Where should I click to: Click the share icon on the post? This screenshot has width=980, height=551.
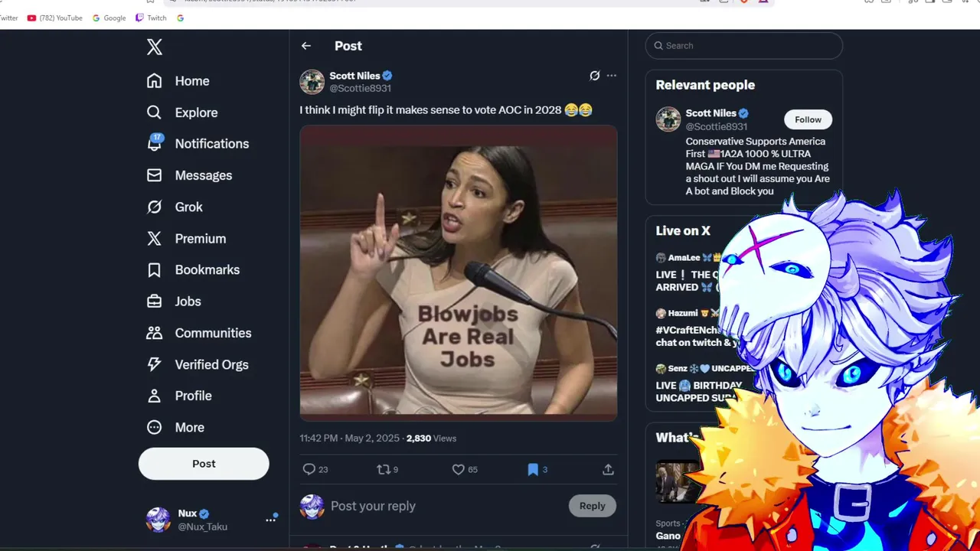[x=609, y=469]
